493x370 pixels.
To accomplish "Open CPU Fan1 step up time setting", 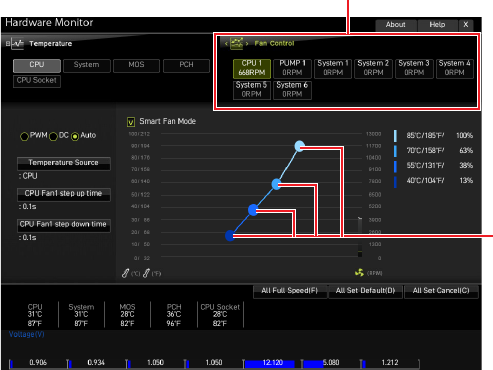I will tap(64, 194).
